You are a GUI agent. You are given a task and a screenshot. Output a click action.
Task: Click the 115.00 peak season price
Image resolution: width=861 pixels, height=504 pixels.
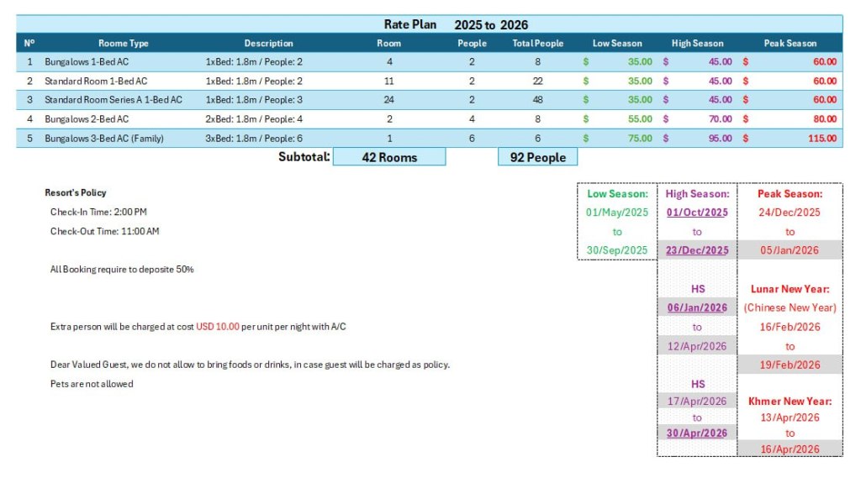pos(821,138)
